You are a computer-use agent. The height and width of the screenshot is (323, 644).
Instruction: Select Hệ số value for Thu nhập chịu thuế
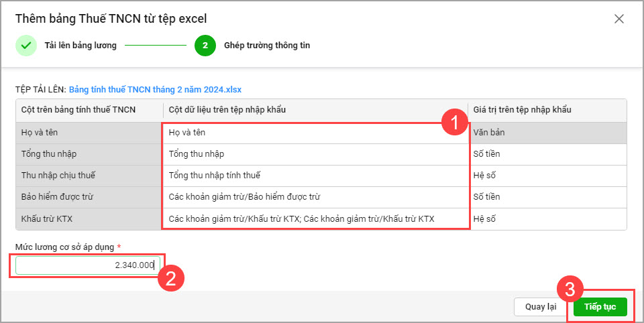click(x=485, y=176)
